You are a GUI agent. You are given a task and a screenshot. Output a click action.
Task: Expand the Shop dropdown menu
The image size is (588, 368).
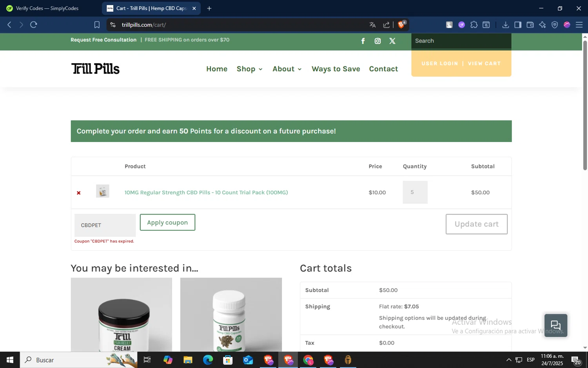(x=249, y=69)
